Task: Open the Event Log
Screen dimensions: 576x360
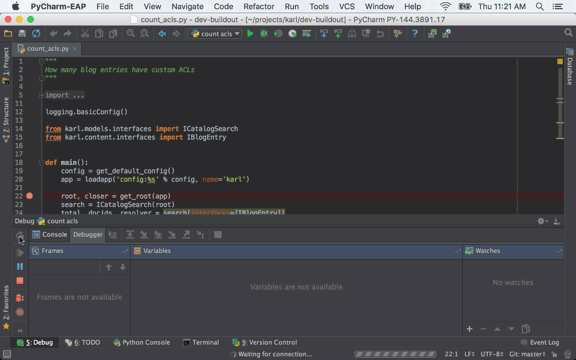Action: point(540,342)
